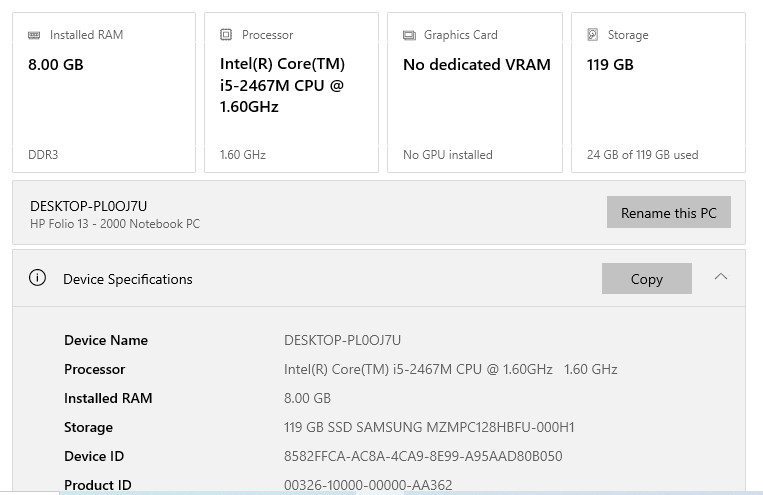Screen dimensions: 763x495
Task: Click the No dedicated VRAM card
Action: pos(474,92)
